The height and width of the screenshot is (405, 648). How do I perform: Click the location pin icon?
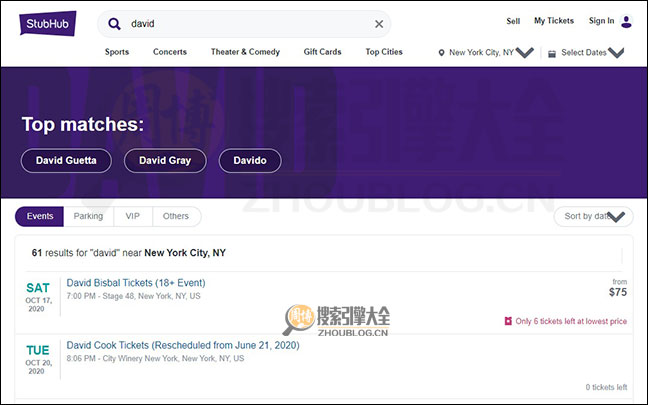[x=441, y=53]
